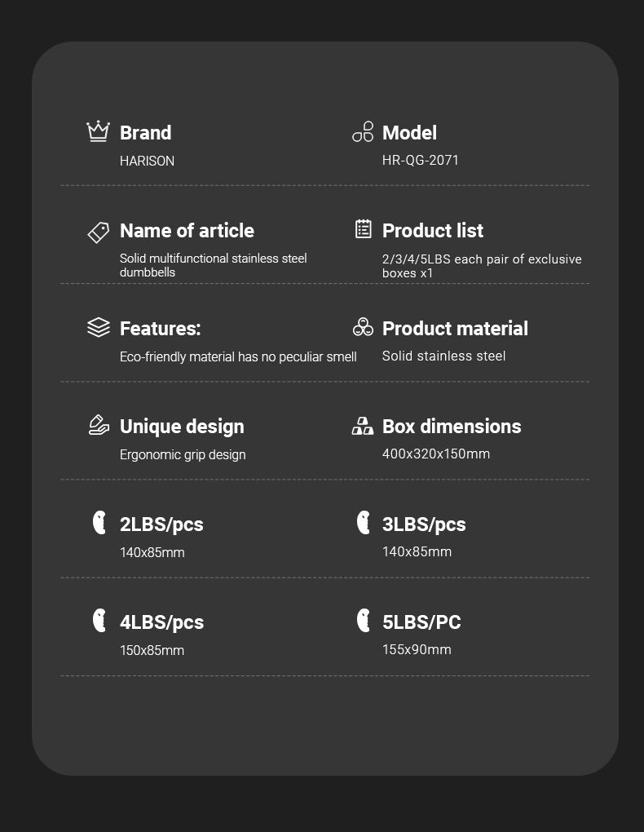644x832 pixels.
Task: Click the Ergonomic grip design text
Action: [183, 454]
